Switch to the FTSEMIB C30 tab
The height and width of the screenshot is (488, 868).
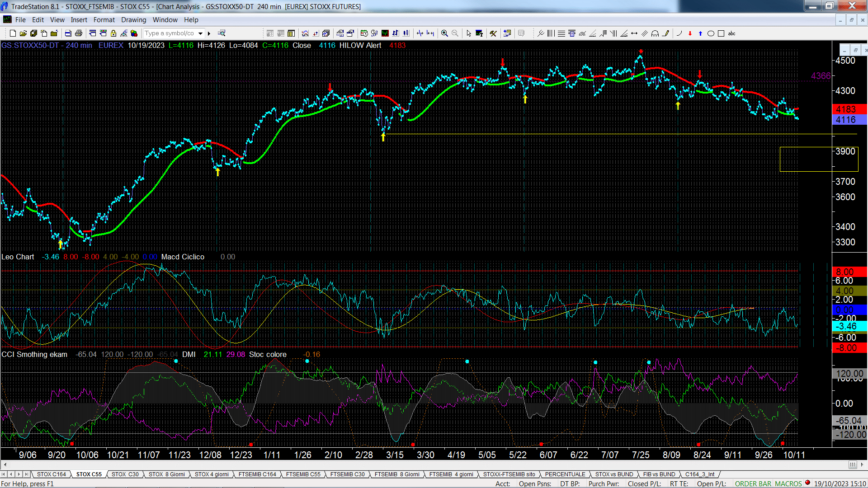[x=347, y=474]
